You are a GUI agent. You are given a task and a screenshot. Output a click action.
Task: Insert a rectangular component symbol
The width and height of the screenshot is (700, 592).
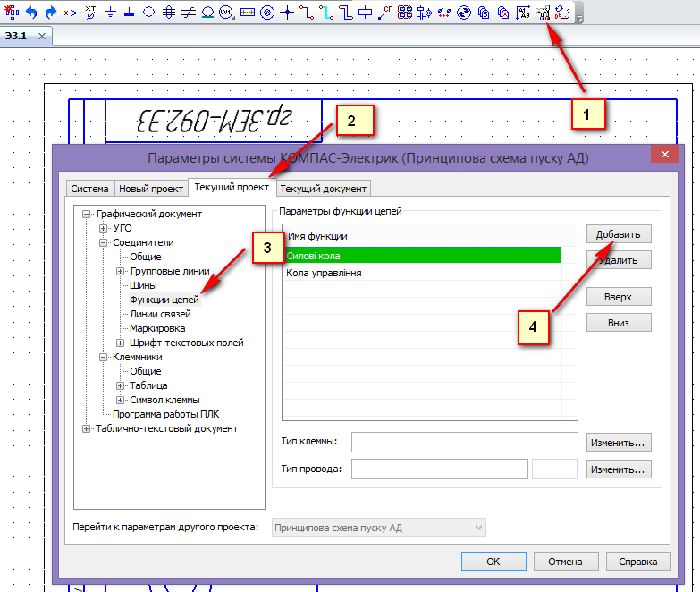366,12
